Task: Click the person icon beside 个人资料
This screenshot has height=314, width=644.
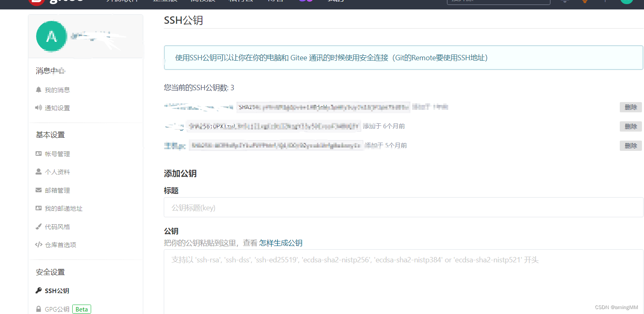Action: 39,172
